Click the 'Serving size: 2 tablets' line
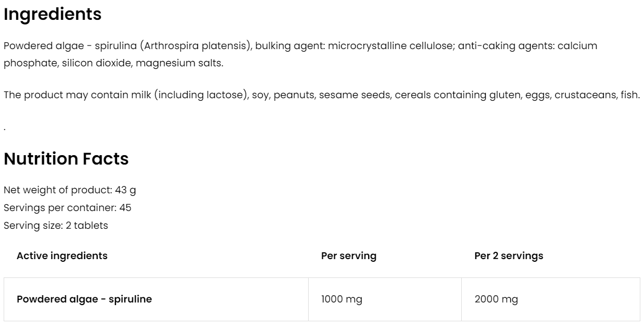644x326 pixels. pyautogui.click(x=55, y=225)
